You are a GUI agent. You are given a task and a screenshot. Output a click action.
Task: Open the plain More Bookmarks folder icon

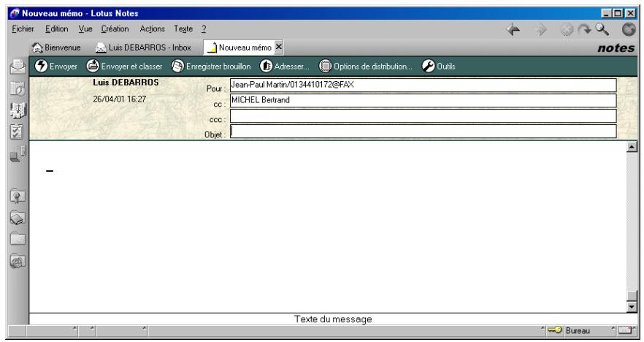tap(18, 239)
